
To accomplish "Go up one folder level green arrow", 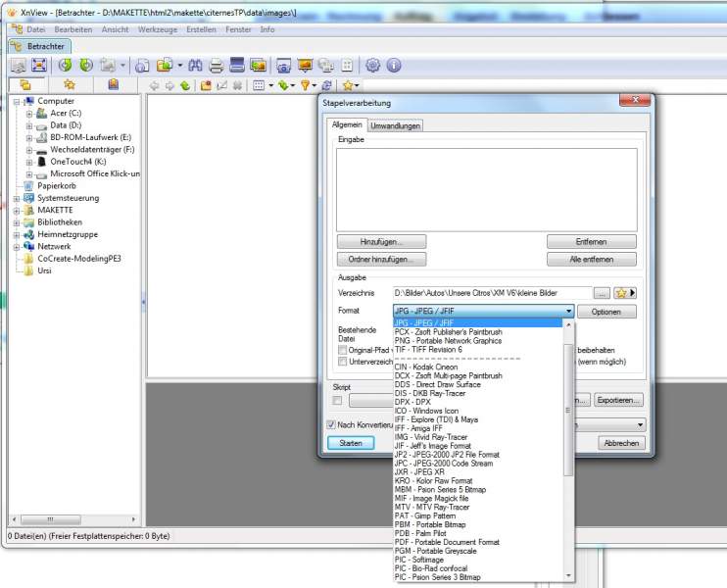I will click(185, 85).
